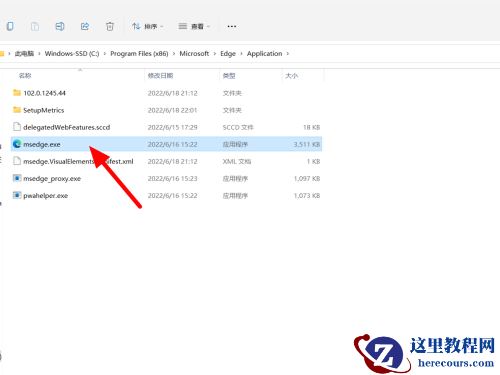This screenshot has width=500, height=375.
Task: Select msedge.VisualElementsManifest.xml file
Action: [x=166, y=161]
